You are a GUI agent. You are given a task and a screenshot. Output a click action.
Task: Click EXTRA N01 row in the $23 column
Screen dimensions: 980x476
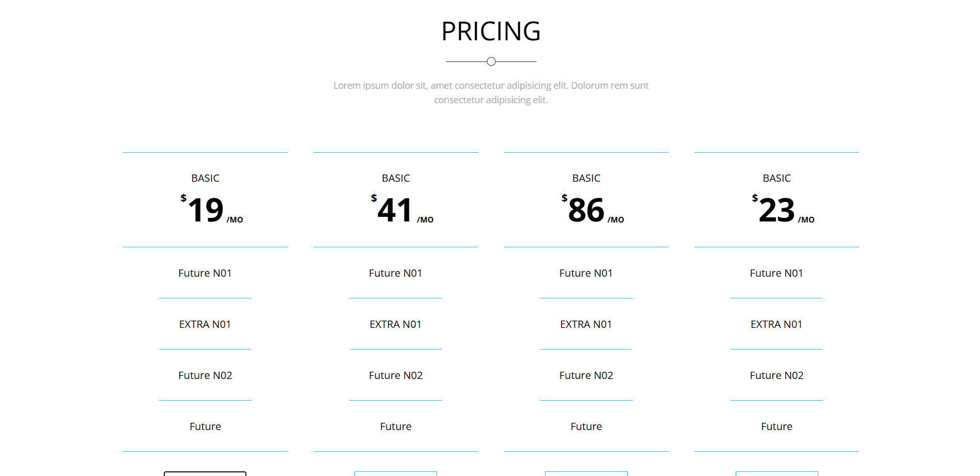click(776, 324)
